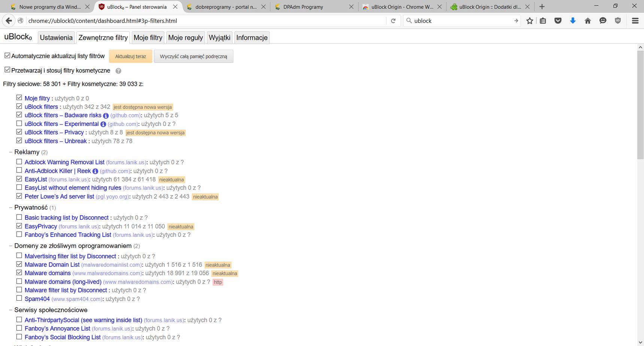Switch to dobreprogramy portal browser tab
This screenshot has height=346, width=644.
226,7
